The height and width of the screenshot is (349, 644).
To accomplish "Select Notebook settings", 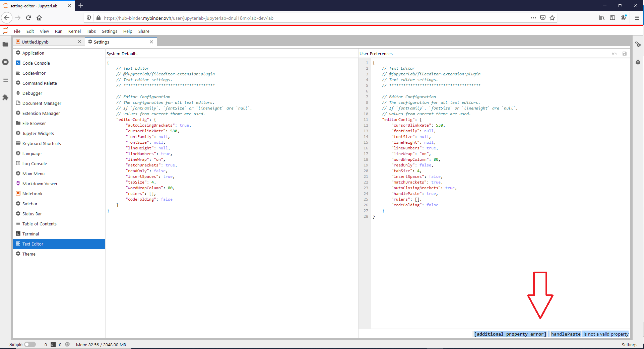I will pyautogui.click(x=59, y=194).
